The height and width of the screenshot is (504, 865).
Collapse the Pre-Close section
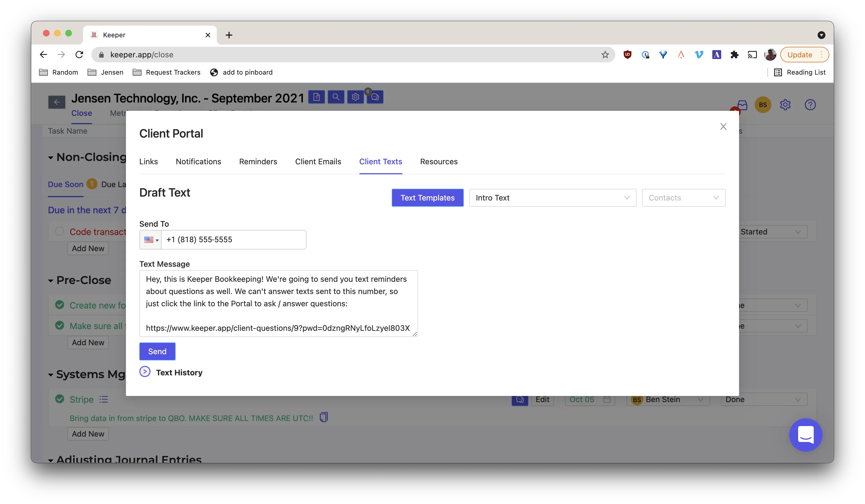pos(51,281)
